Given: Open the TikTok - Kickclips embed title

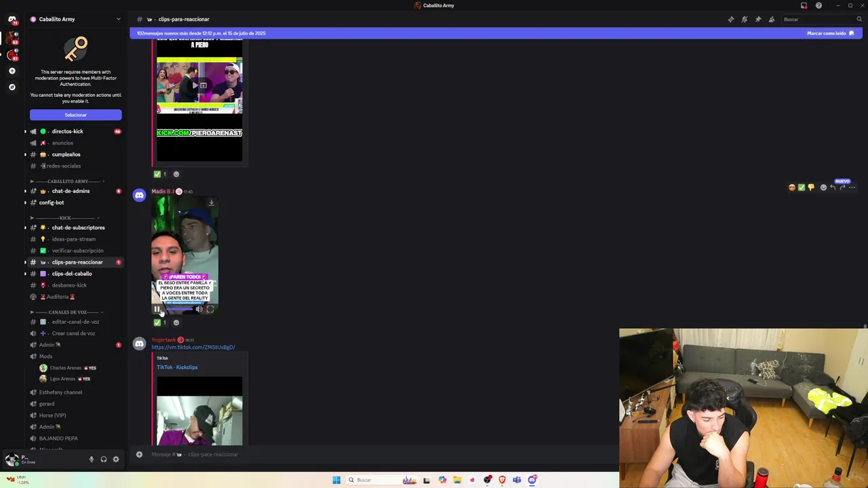Looking at the screenshot, I should (x=177, y=367).
